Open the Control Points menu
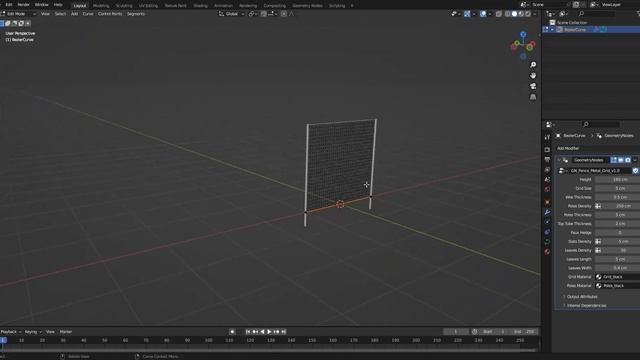 coord(110,14)
